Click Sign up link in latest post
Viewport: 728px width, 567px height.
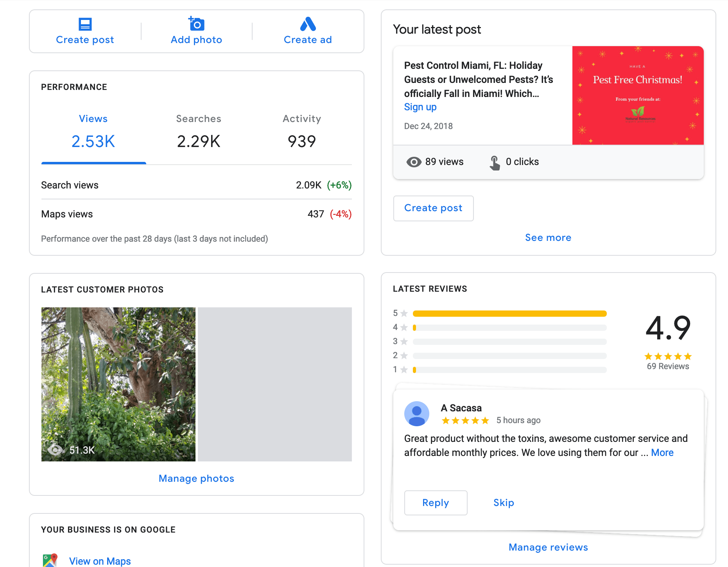pos(420,107)
